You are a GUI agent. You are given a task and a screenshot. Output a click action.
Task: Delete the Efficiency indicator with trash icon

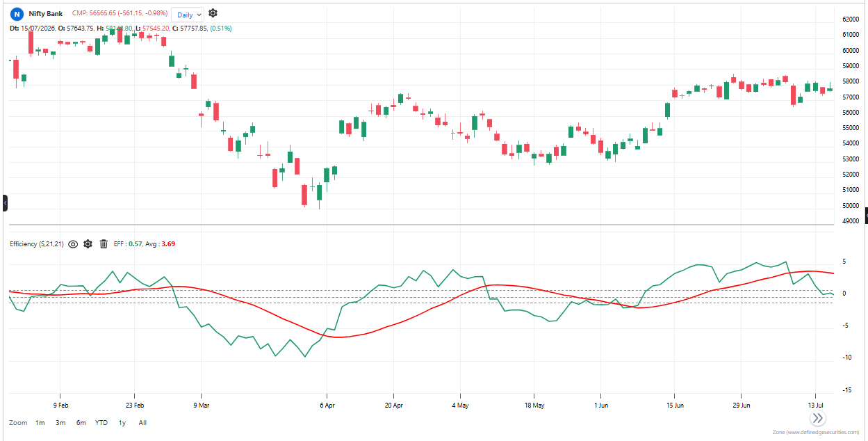pos(104,244)
